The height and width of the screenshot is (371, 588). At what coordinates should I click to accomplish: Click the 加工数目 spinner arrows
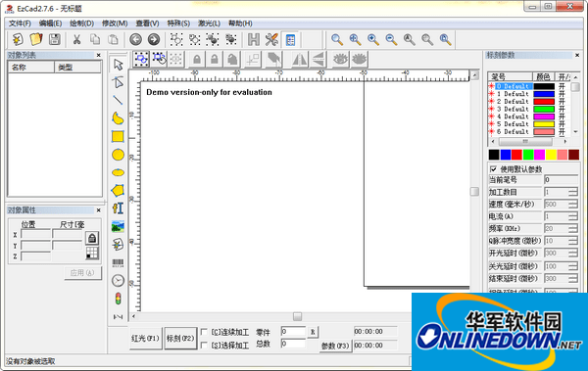tap(573, 192)
